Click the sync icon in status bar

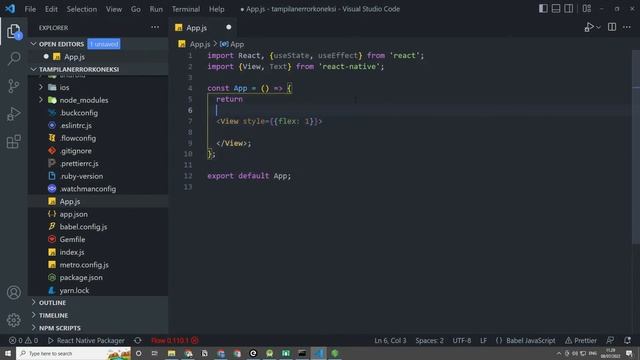(x=138, y=340)
